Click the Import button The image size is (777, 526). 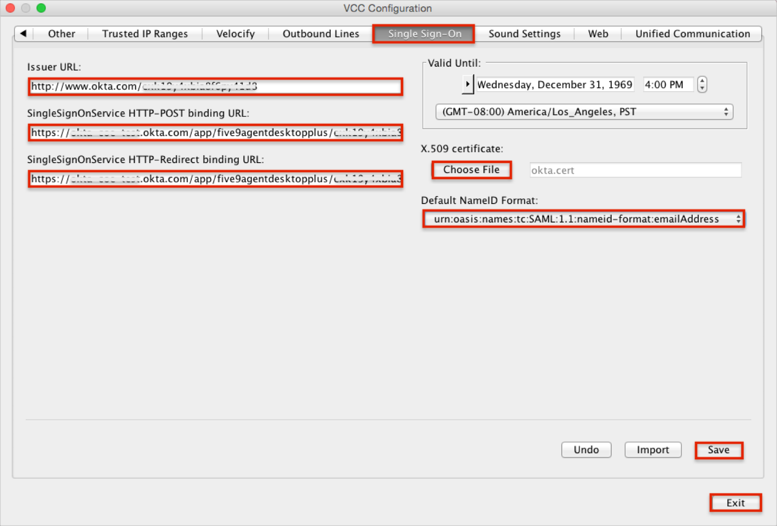[x=653, y=450]
